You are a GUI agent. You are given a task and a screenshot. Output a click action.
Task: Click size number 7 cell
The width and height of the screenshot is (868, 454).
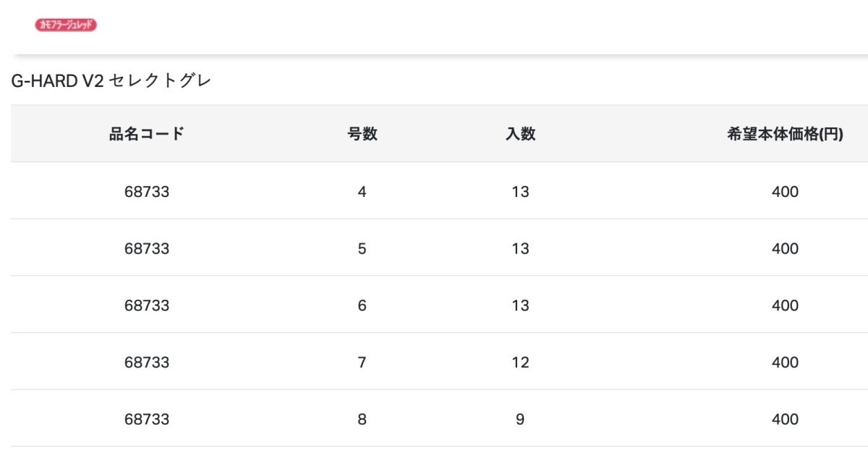[362, 363]
